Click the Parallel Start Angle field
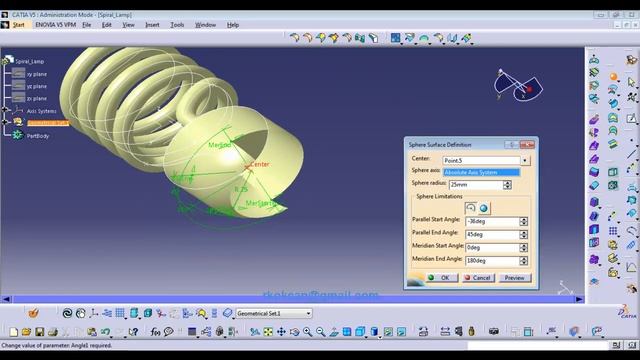This screenshot has width=640, height=360. pos(492,221)
